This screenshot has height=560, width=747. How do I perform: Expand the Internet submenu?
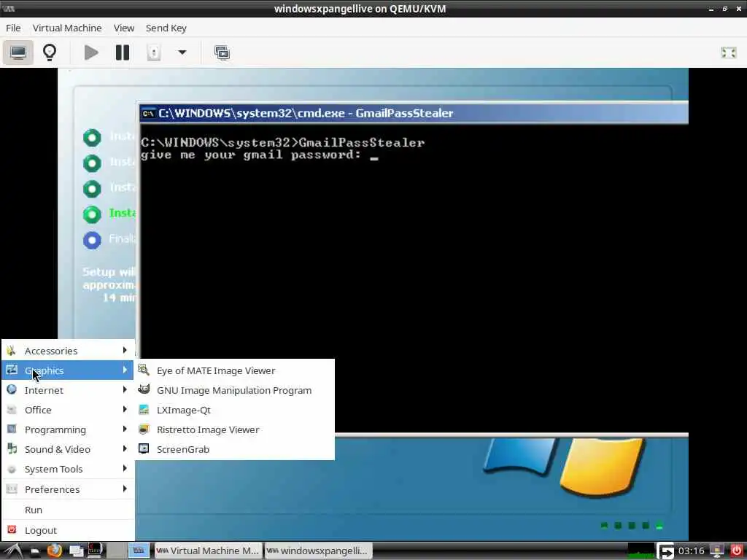pyautogui.click(x=68, y=390)
